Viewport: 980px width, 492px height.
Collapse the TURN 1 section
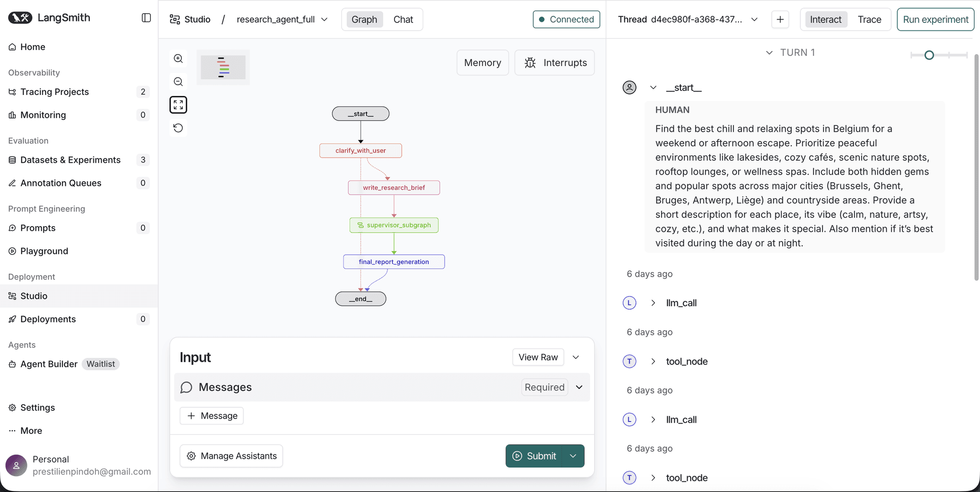point(769,52)
